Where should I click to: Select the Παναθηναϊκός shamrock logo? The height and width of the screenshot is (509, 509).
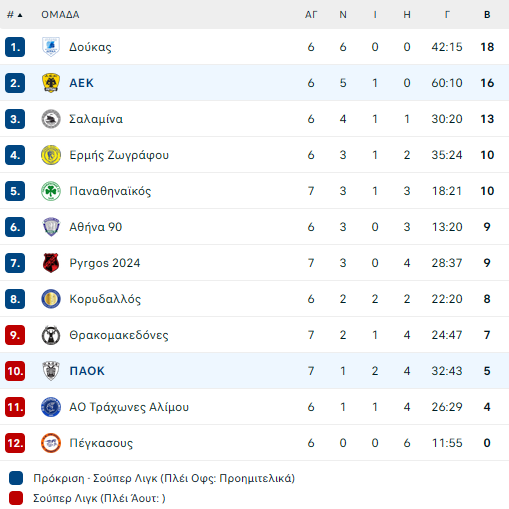point(51,191)
